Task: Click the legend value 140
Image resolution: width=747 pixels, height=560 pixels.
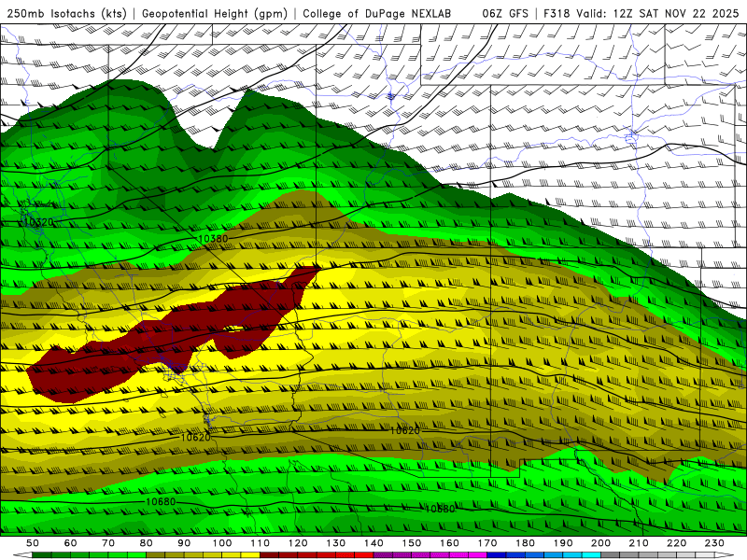Action: coord(373,543)
